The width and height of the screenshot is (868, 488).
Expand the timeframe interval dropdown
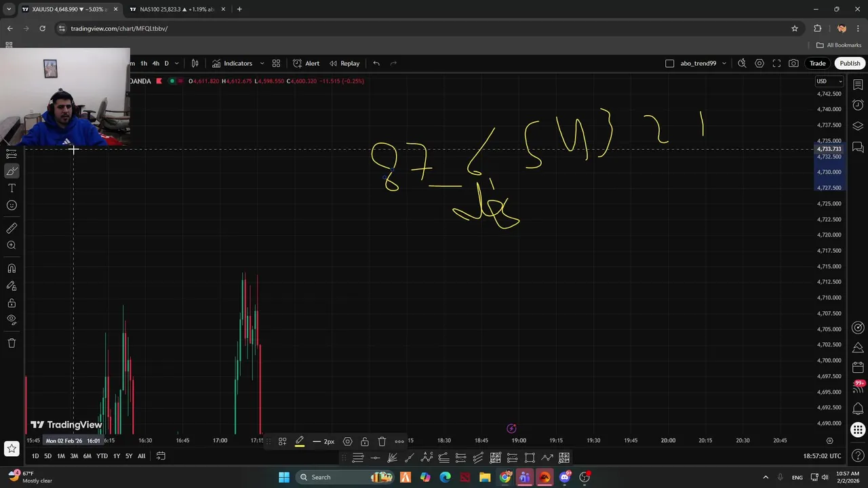tap(177, 63)
